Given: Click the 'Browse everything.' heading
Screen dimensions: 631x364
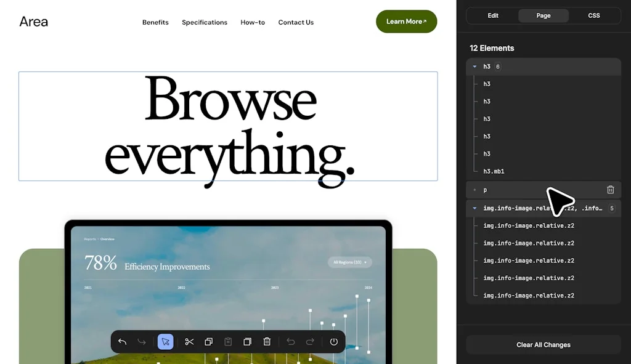Looking at the screenshot, I should point(228,126).
